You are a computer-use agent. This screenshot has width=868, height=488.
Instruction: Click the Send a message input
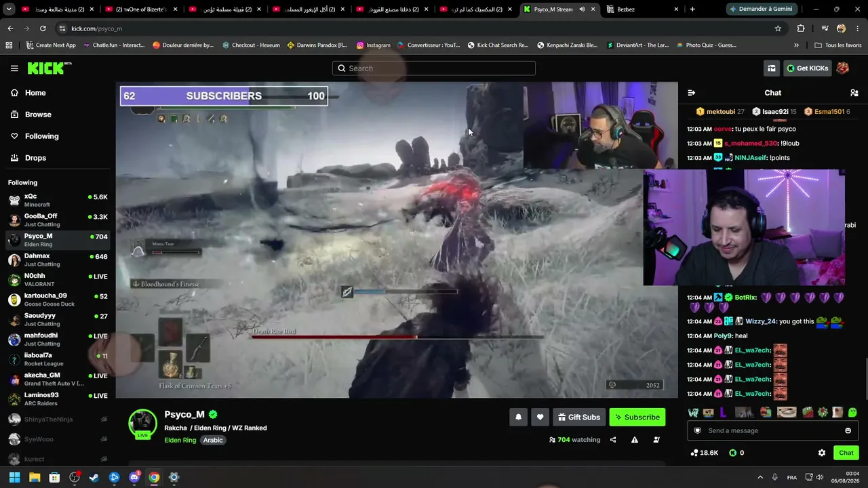pyautogui.click(x=773, y=430)
